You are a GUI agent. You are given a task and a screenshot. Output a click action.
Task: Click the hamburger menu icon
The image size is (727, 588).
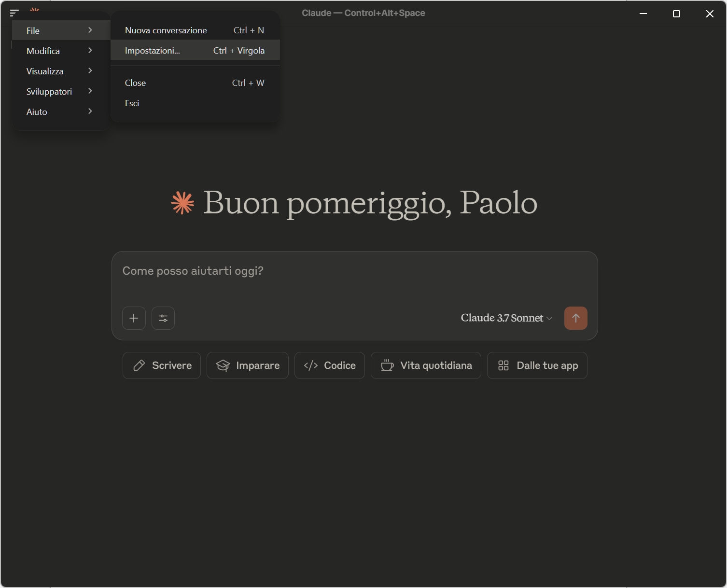[14, 13]
